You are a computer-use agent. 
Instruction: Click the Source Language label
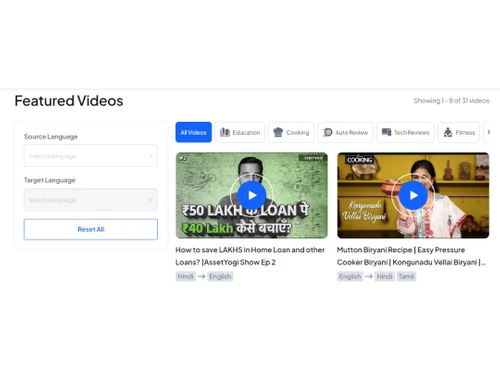51,137
